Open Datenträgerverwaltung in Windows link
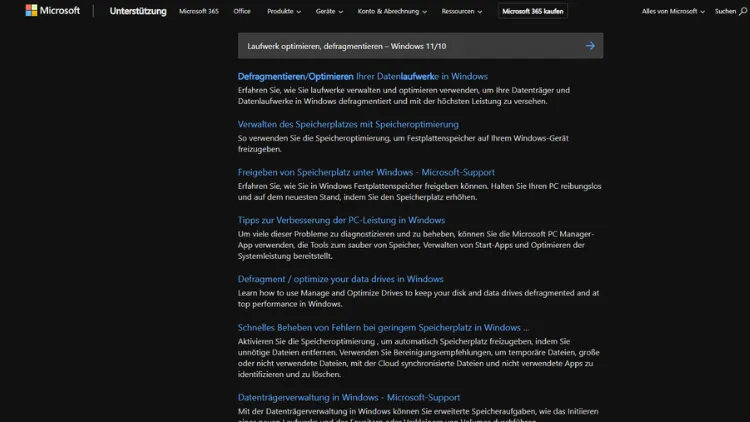Screen dimensions: 750x422 (x=349, y=397)
